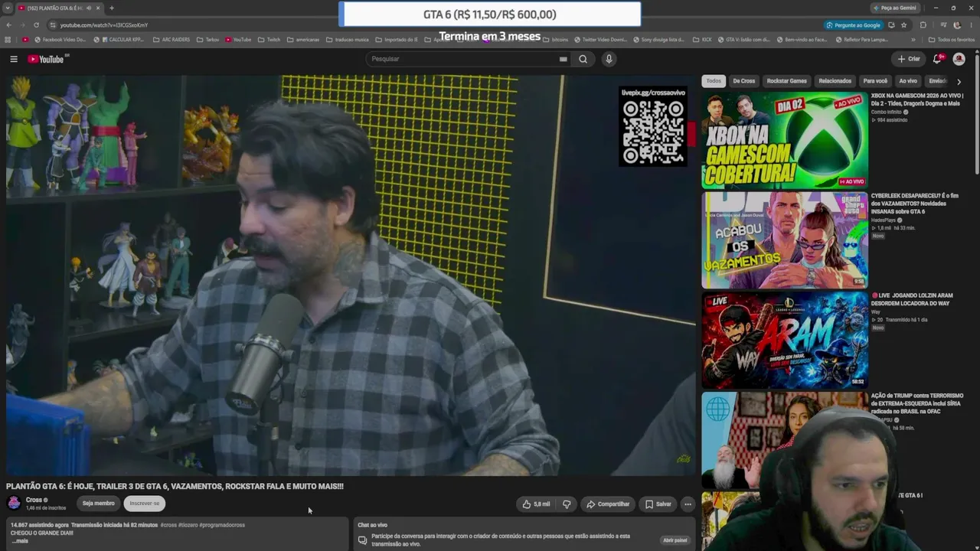Show next filter chips arrow

coord(959,81)
